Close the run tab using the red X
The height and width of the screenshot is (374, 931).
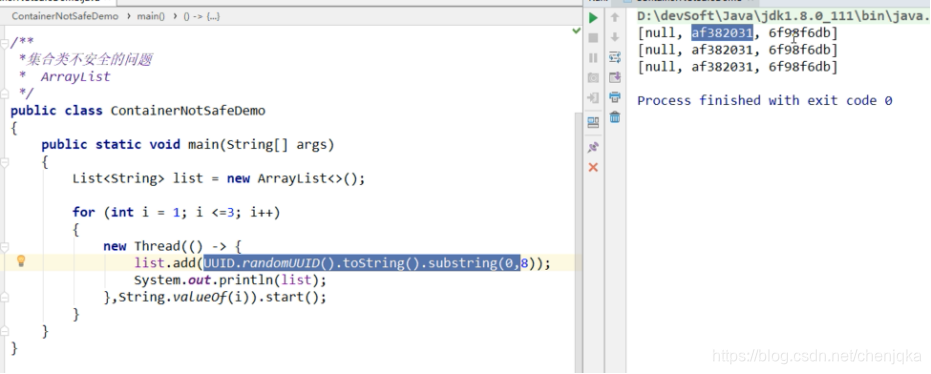[593, 167]
